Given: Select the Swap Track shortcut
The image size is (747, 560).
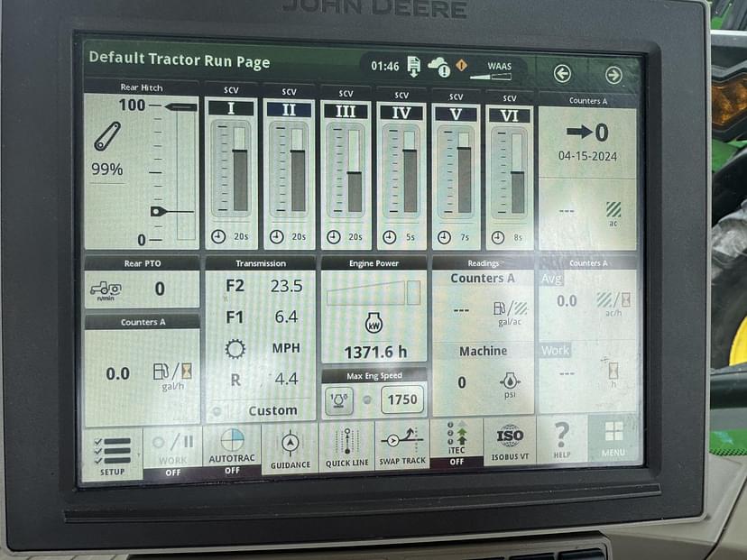Looking at the screenshot, I should point(402,445).
